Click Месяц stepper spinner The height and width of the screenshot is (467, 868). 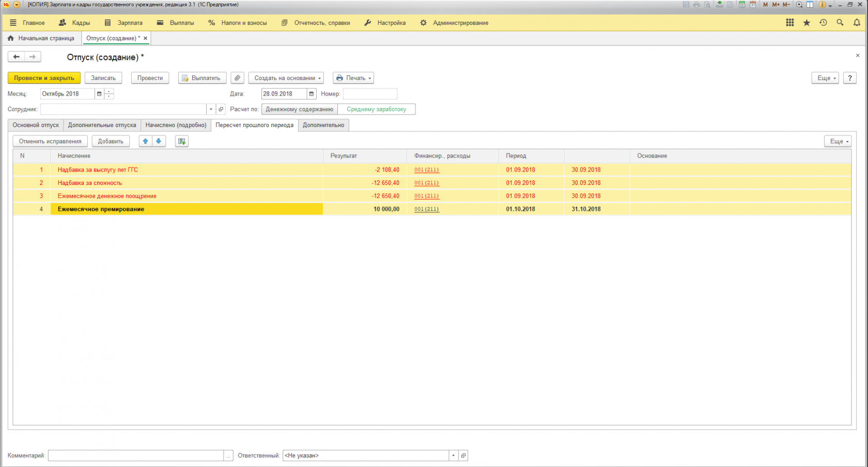pos(109,94)
